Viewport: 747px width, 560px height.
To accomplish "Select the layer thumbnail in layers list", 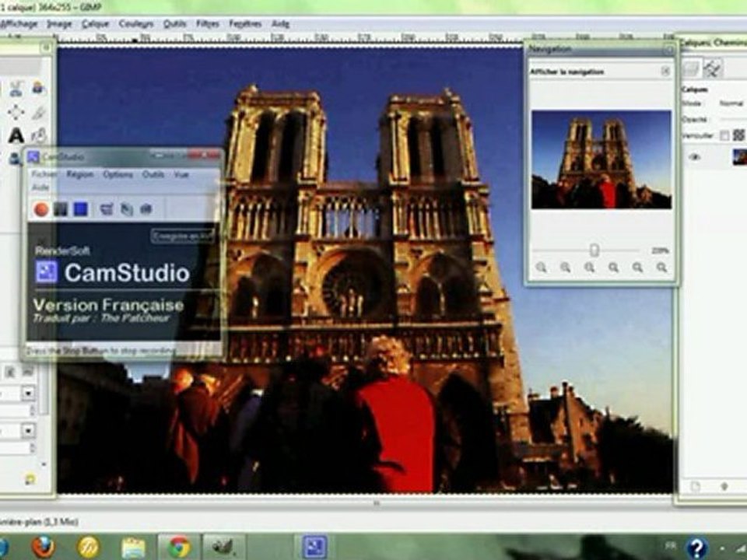I will tap(740, 157).
